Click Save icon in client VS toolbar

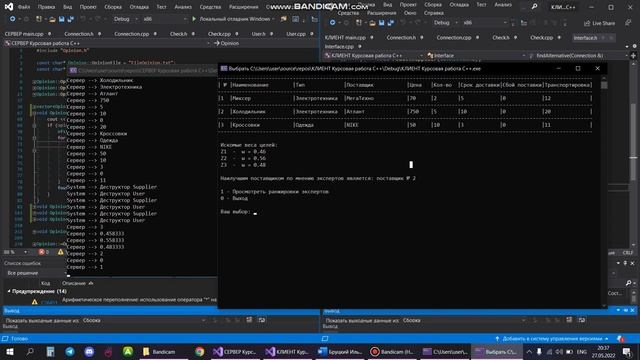point(382,23)
